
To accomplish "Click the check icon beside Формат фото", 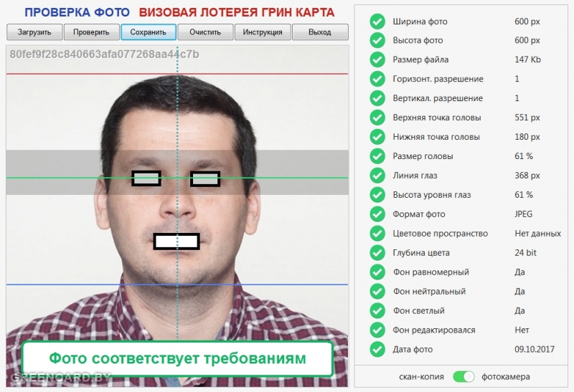I will [x=377, y=214].
